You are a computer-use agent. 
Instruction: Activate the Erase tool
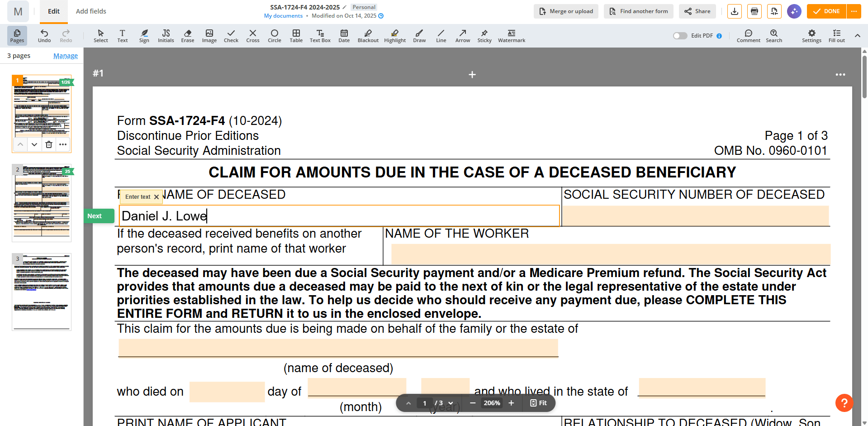click(188, 36)
